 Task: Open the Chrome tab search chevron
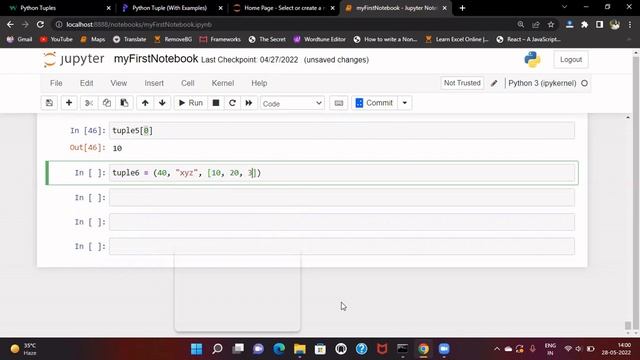click(564, 7)
